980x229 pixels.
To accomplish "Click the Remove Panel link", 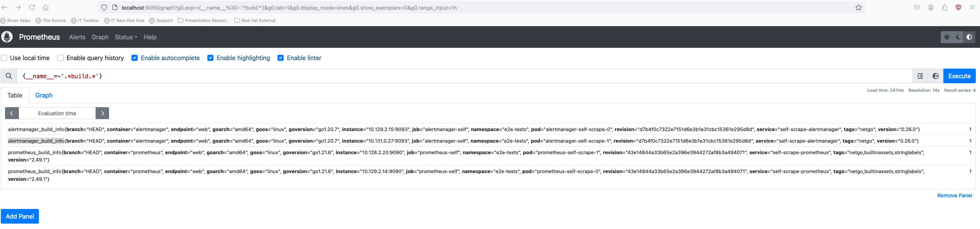I will (x=954, y=195).
